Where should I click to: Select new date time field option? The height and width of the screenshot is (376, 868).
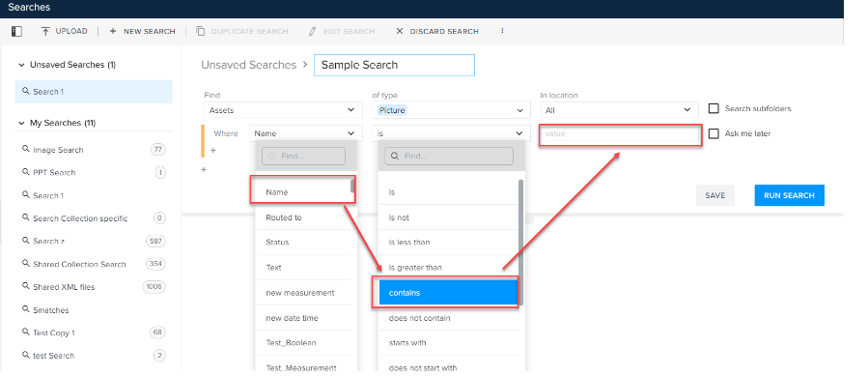303,318
